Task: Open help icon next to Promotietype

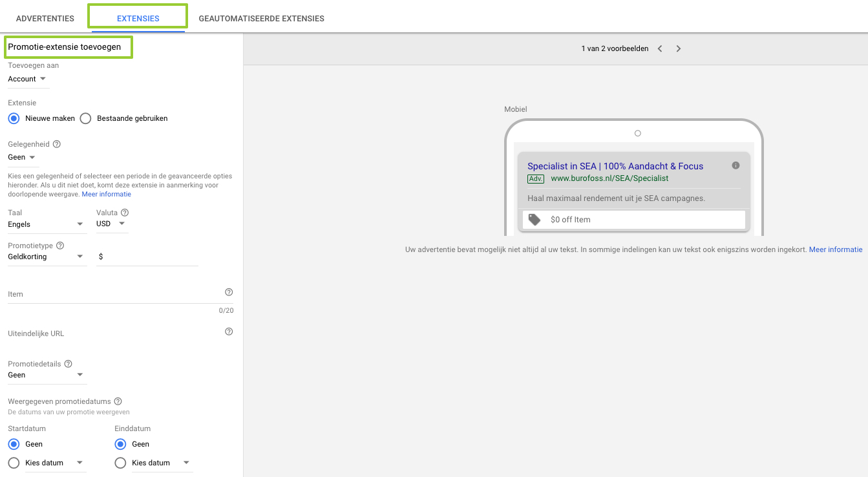Action: point(60,246)
